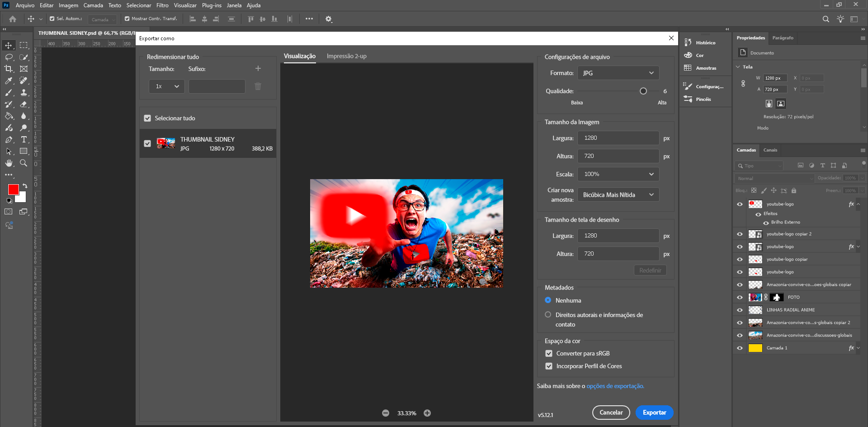Open the Configuraç... panel button
Image resolution: width=868 pixels, height=427 pixels.
704,86
